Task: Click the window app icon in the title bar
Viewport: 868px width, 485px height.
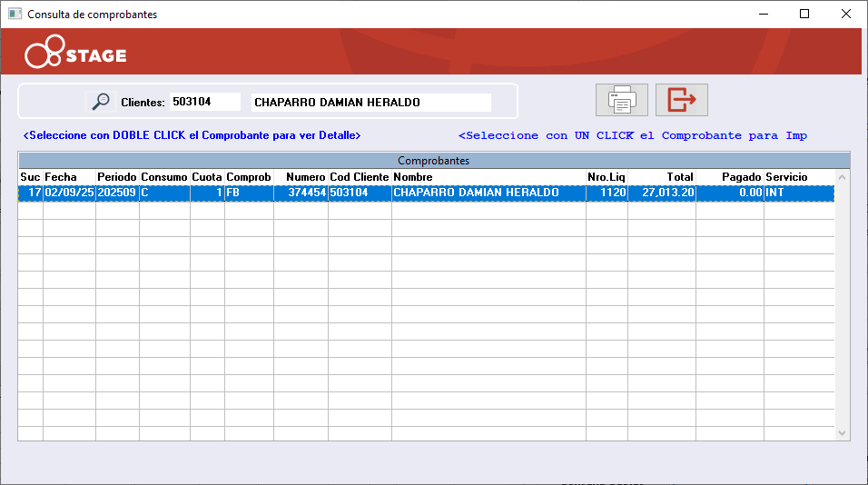Action: point(15,15)
